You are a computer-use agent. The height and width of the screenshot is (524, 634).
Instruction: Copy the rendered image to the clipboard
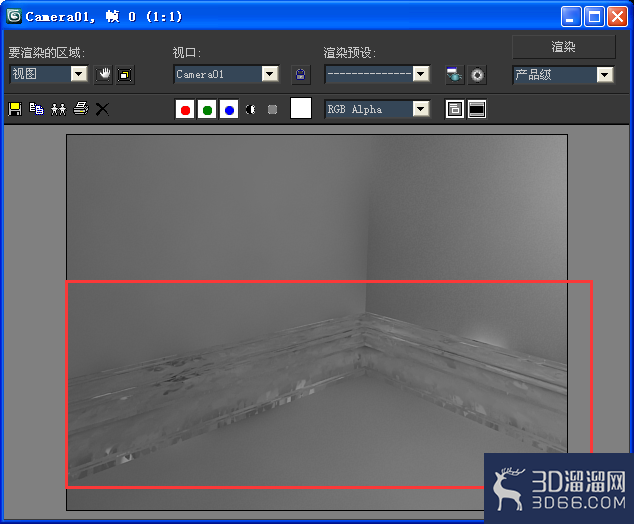pyautogui.click(x=36, y=109)
